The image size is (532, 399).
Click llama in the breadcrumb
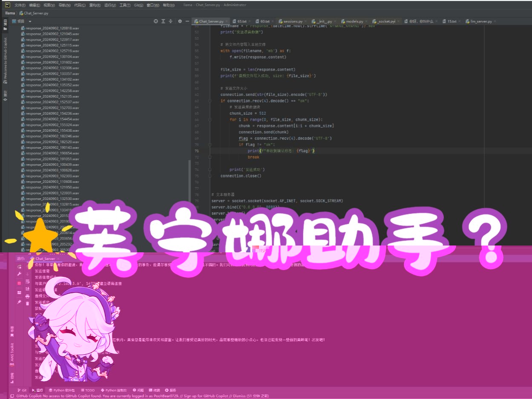10,13
